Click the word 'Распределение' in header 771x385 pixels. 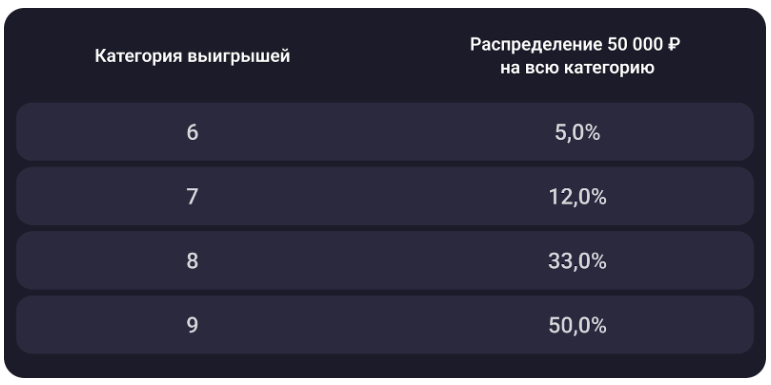click(x=536, y=45)
